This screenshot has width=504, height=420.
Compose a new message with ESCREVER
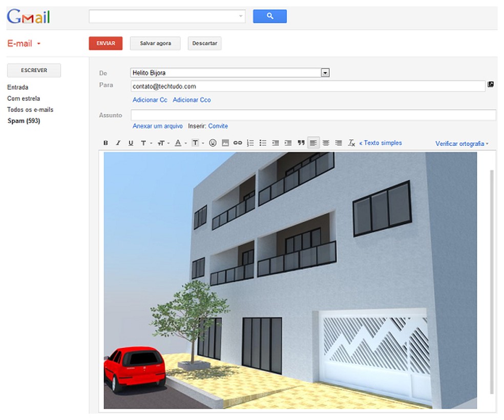click(x=34, y=70)
